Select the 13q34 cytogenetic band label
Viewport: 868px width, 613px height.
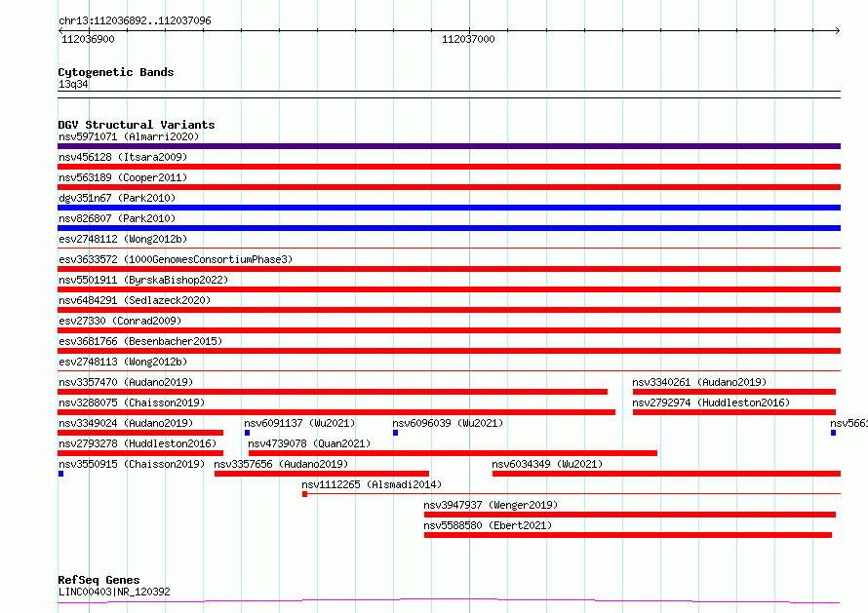point(73,84)
